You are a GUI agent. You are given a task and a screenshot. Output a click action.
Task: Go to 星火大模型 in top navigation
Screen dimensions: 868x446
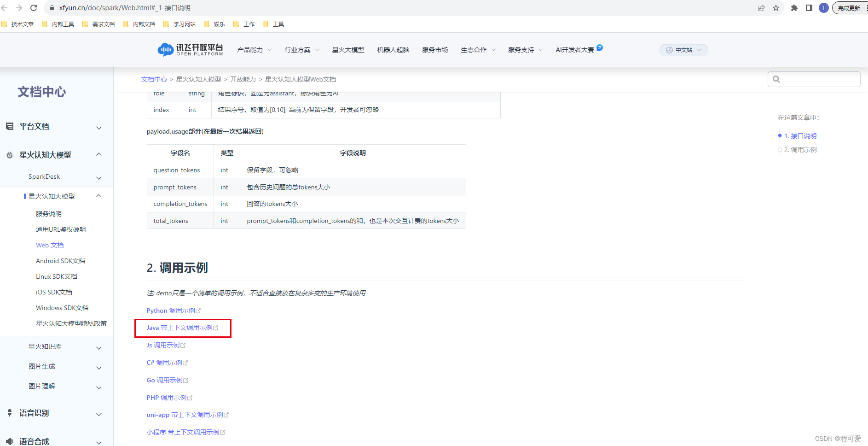click(348, 50)
